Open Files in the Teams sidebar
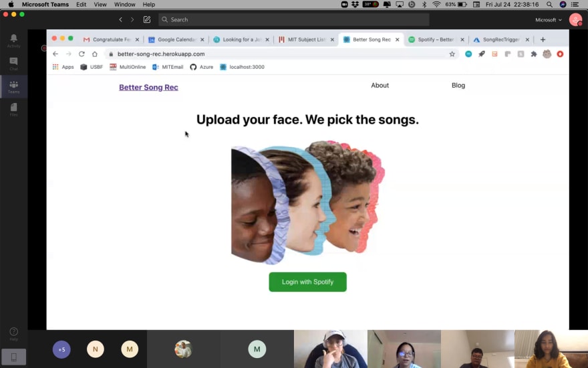588x368 pixels. (13, 109)
